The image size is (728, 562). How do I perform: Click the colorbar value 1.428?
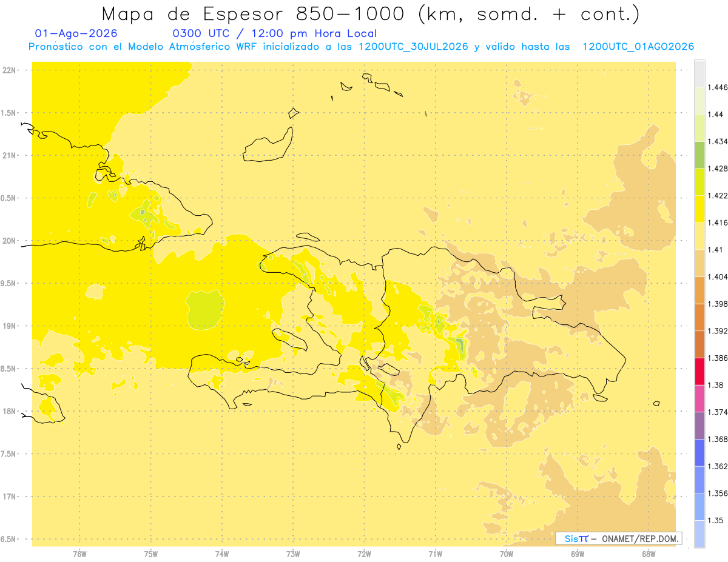(x=718, y=169)
